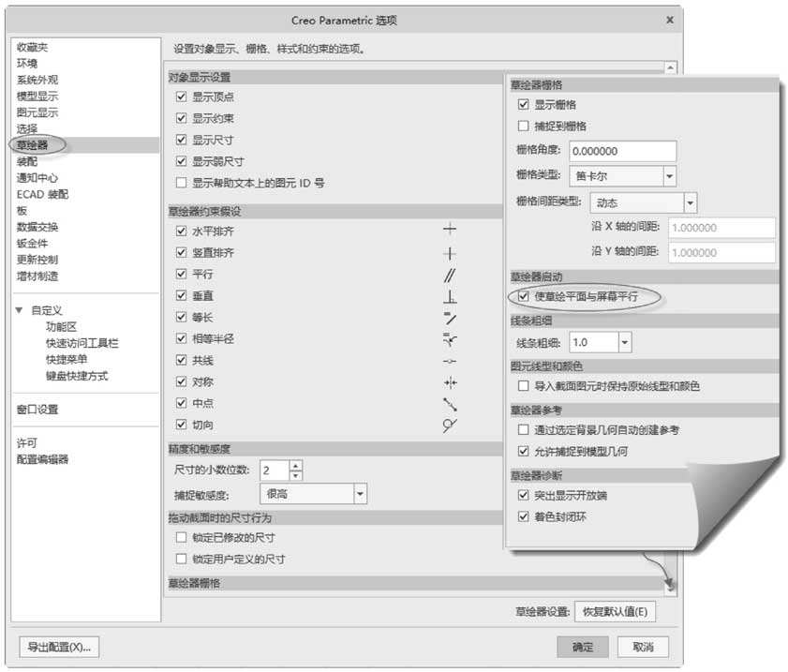Image resolution: width=788 pixels, height=672 pixels.
Task: Click the midpoint constraint icon
Action: [x=449, y=404]
